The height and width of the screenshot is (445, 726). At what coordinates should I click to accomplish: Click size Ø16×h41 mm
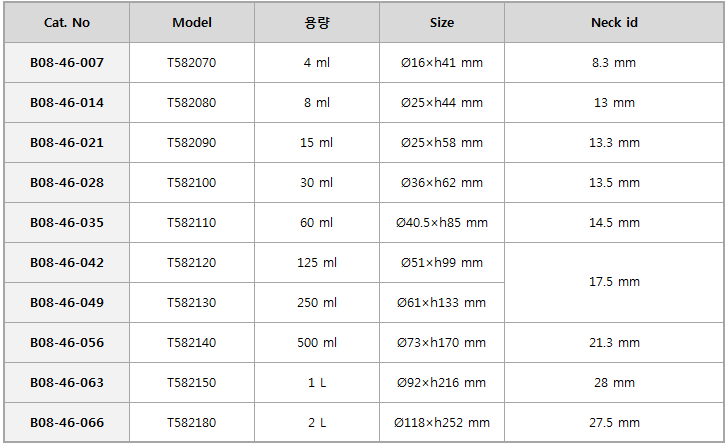tap(442, 63)
